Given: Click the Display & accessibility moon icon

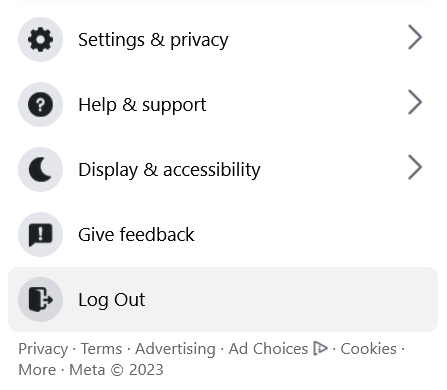Looking at the screenshot, I should [x=40, y=169].
